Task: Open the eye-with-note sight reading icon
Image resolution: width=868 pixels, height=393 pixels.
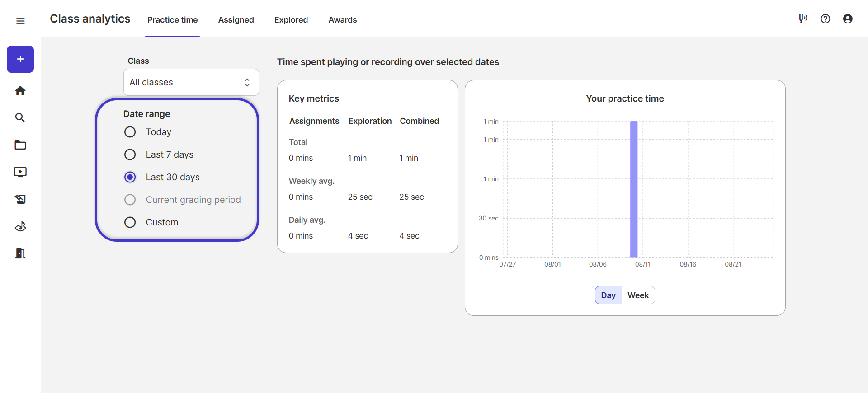Action: (20, 226)
